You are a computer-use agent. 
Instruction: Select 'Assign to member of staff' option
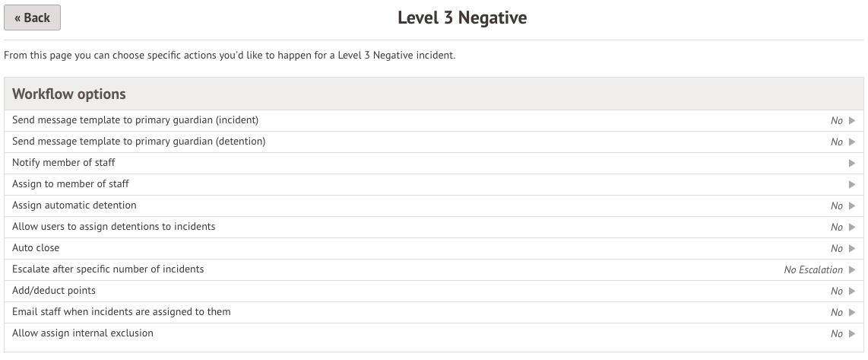pos(71,184)
